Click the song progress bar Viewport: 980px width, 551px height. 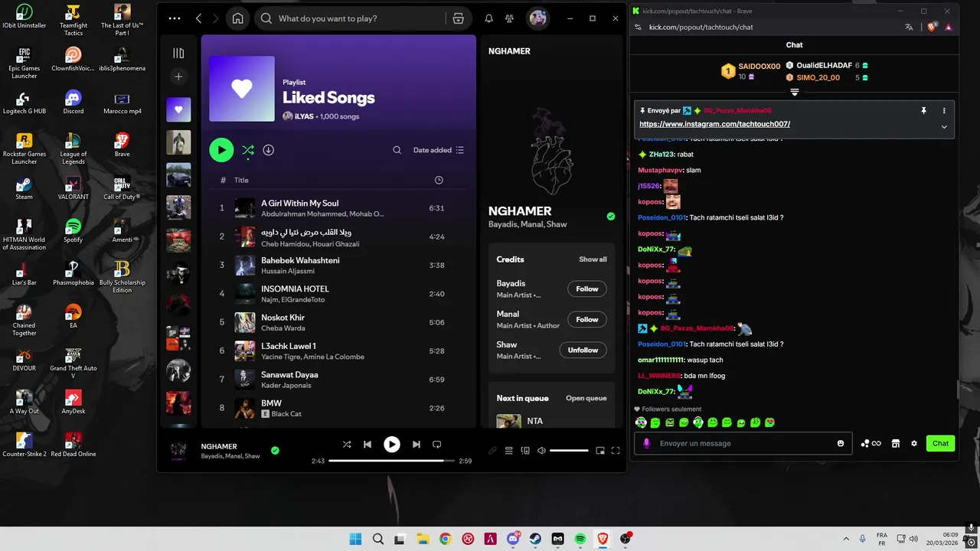click(391, 461)
